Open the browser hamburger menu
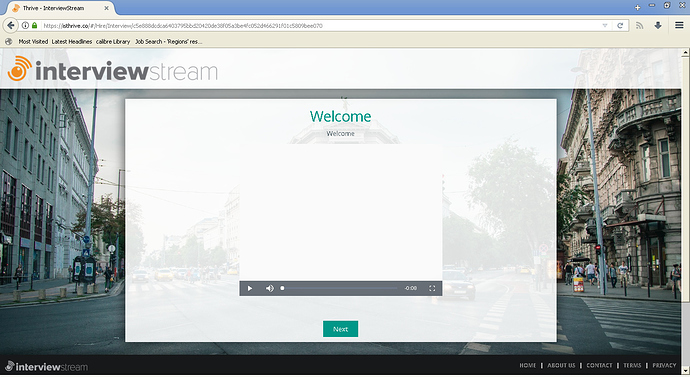The image size is (690, 377). point(679,26)
